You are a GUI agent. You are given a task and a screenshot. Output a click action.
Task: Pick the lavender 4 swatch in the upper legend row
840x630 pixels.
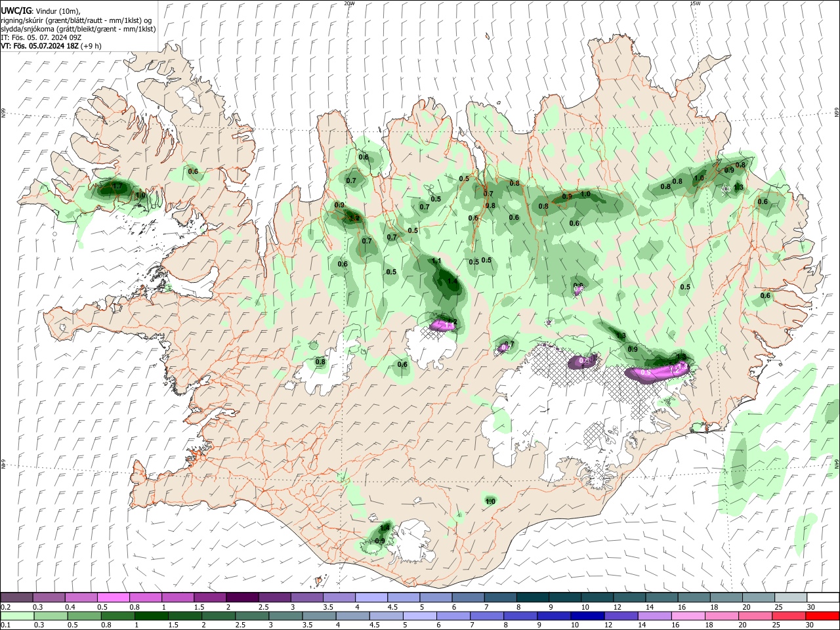tap(370, 598)
